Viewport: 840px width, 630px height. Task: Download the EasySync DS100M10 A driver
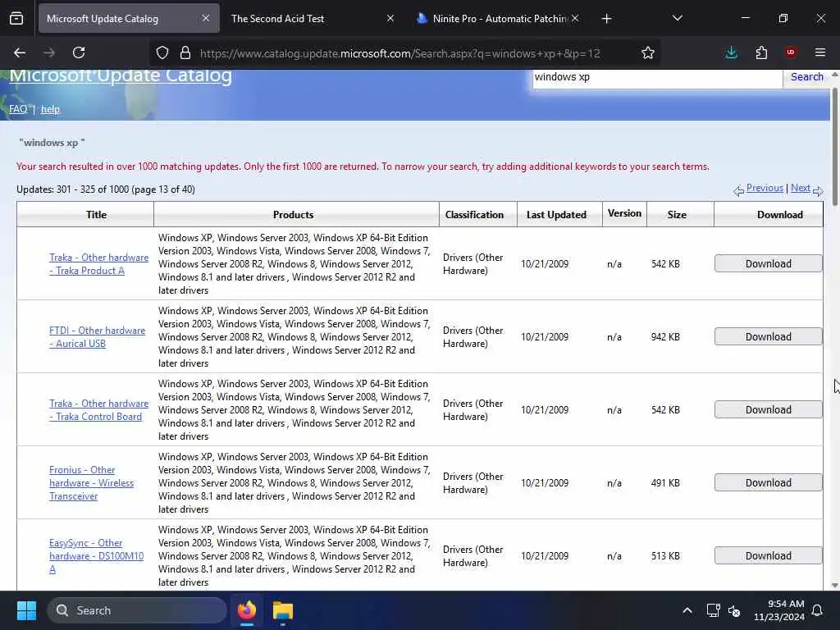(x=768, y=555)
